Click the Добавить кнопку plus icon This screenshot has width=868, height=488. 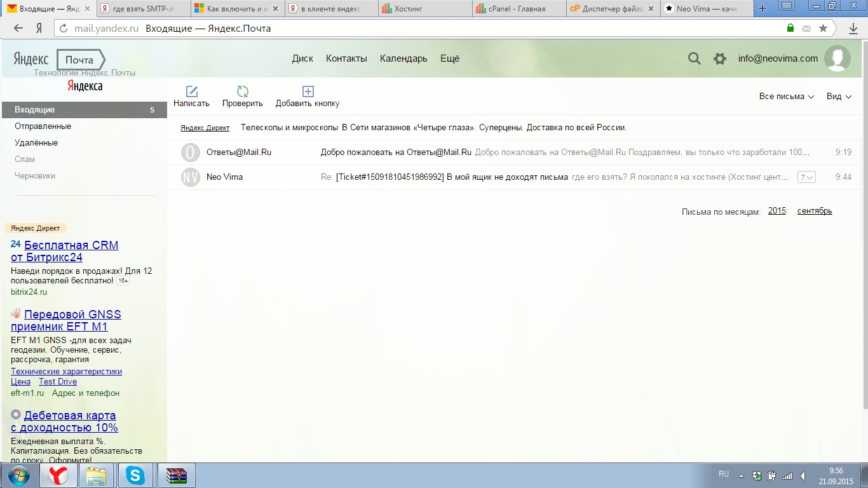[x=308, y=91]
